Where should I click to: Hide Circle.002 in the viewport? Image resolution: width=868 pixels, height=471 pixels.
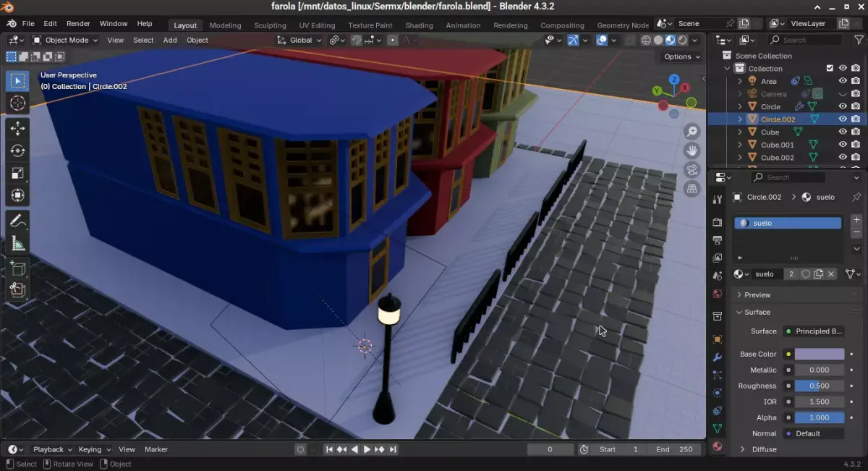point(843,119)
